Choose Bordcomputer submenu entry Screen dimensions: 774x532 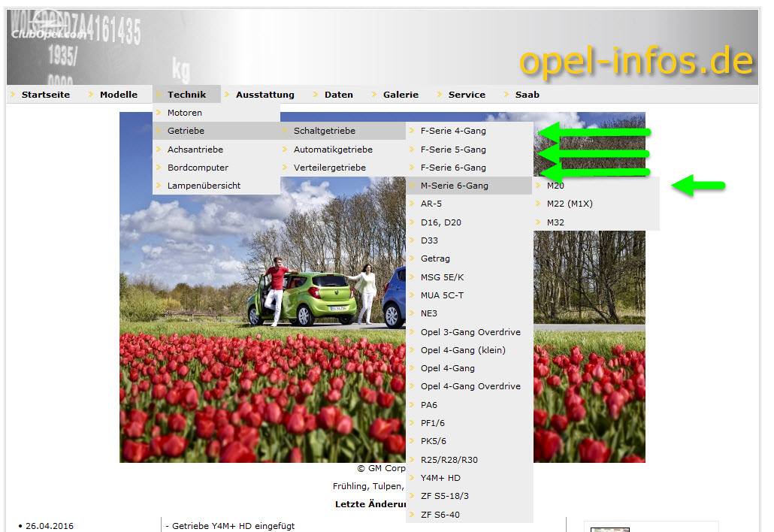coord(216,168)
